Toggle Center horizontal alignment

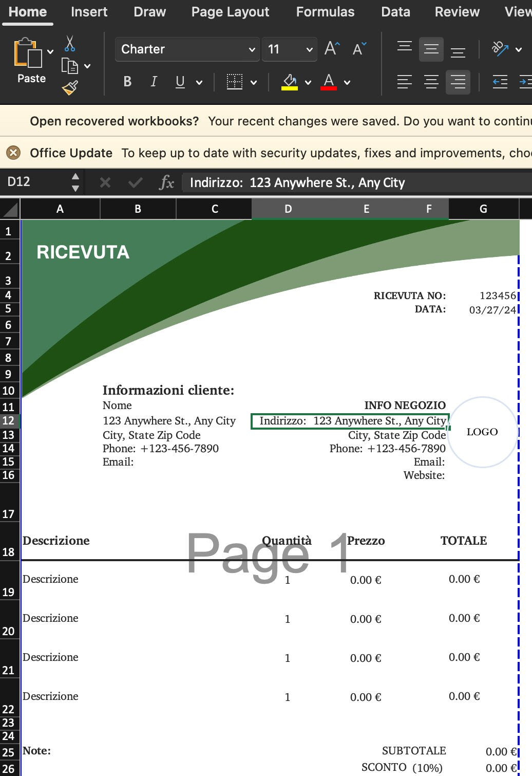click(431, 82)
